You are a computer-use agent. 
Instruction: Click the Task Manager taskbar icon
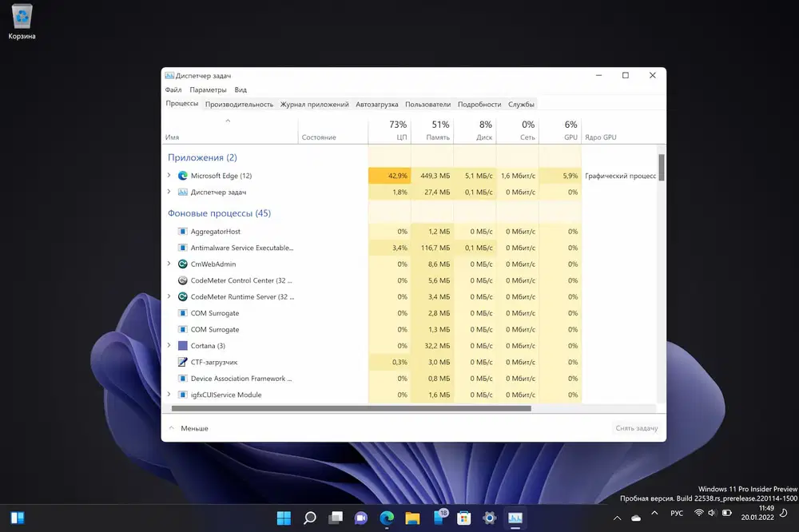(515, 518)
